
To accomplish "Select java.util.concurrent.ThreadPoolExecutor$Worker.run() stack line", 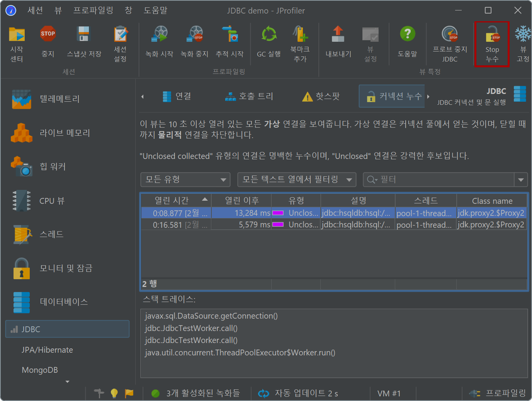I will pyautogui.click(x=240, y=353).
